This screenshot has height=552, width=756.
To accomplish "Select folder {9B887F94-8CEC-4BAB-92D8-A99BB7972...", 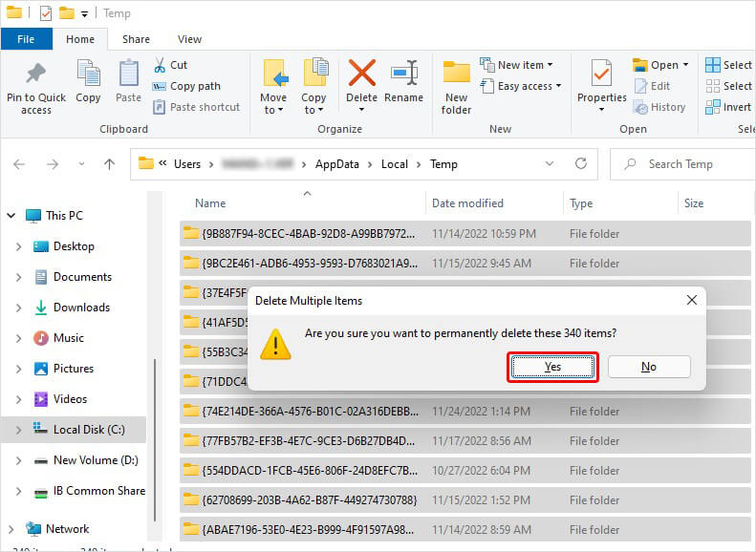I will tap(464, 234).
